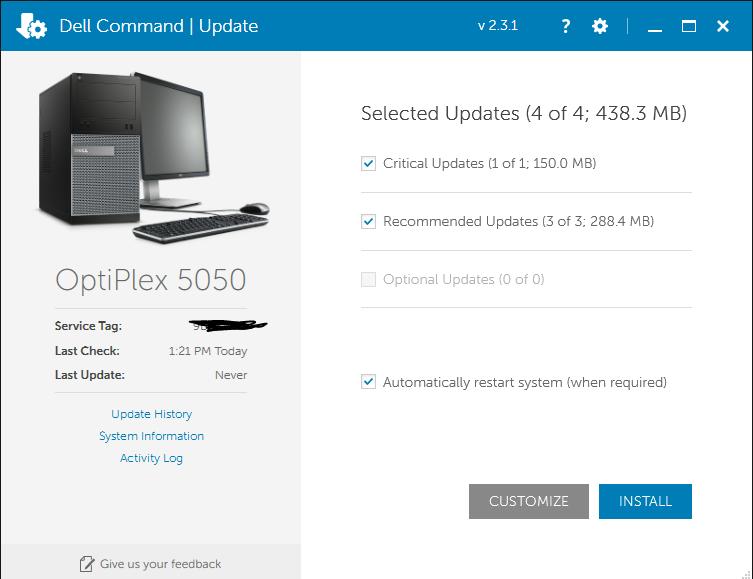Viewport: 753px width, 579px height.
Task: Maximize the Dell Command Update window
Action: 689,26
